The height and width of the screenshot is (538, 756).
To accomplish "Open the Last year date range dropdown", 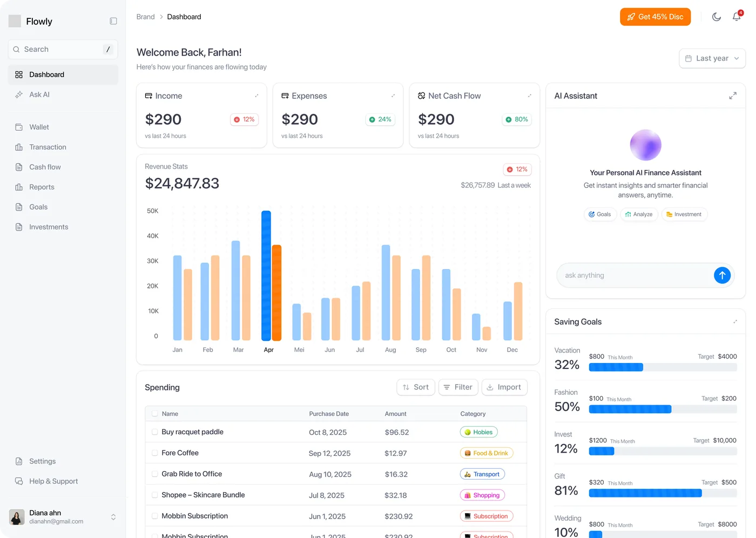I will (712, 58).
